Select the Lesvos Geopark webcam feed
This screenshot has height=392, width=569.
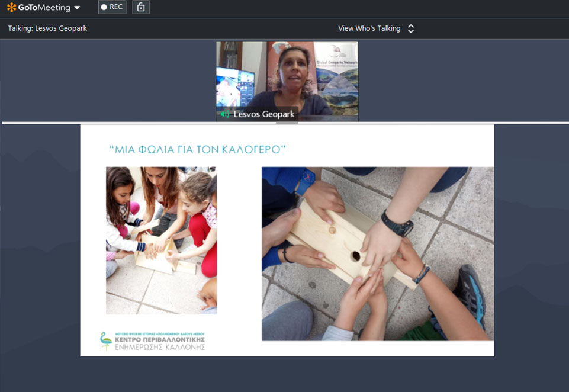coord(287,77)
